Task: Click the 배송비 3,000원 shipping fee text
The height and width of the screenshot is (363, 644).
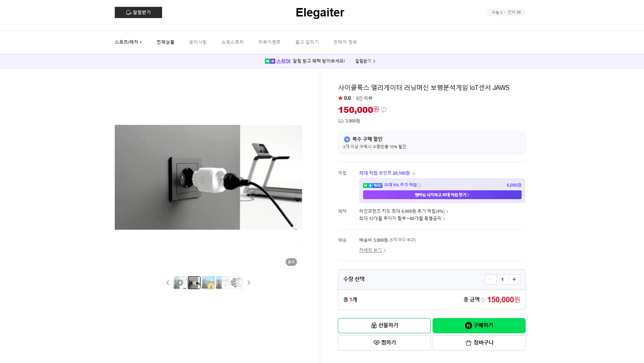Action: [374, 240]
